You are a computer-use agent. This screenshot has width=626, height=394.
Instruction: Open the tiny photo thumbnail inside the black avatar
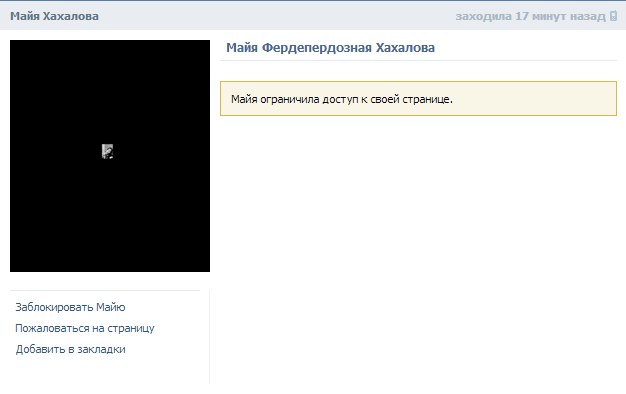(107, 152)
